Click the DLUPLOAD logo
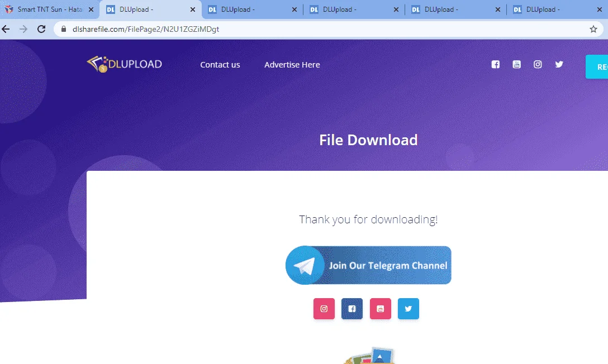 click(x=124, y=64)
